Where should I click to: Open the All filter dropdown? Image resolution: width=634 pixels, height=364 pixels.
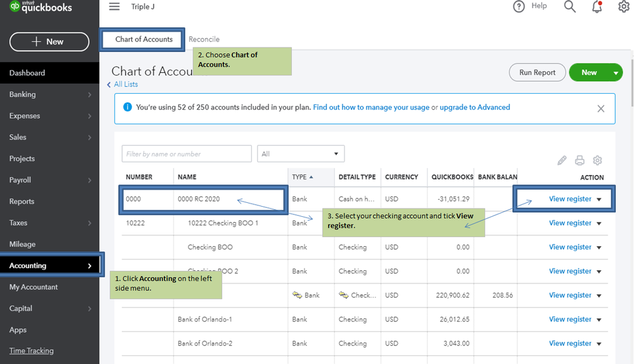(x=300, y=153)
